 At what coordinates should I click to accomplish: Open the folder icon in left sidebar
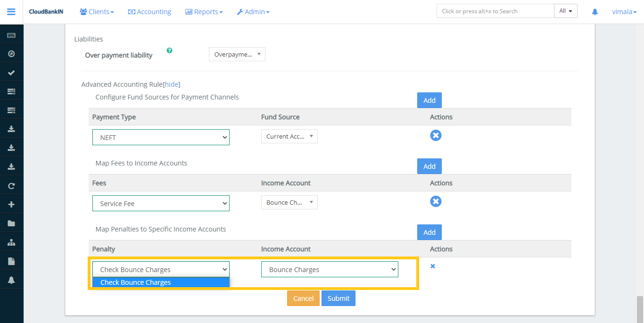point(11,224)
